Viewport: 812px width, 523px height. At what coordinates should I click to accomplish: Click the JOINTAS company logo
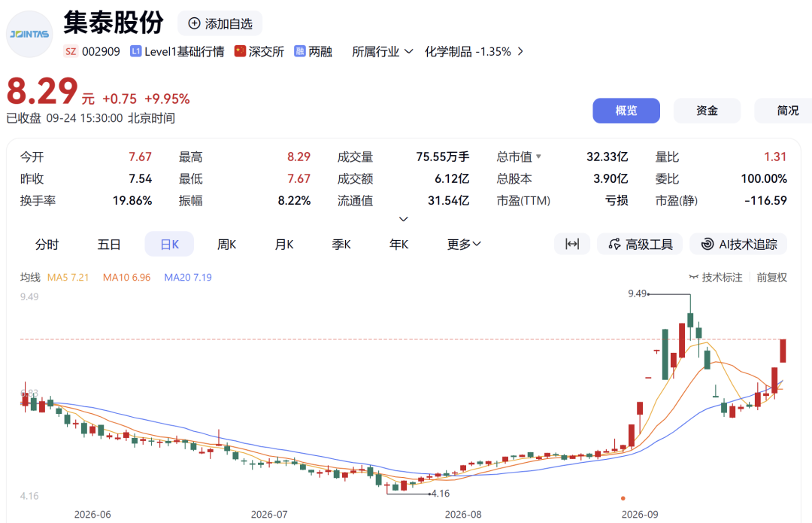click(x=29, y=34)
